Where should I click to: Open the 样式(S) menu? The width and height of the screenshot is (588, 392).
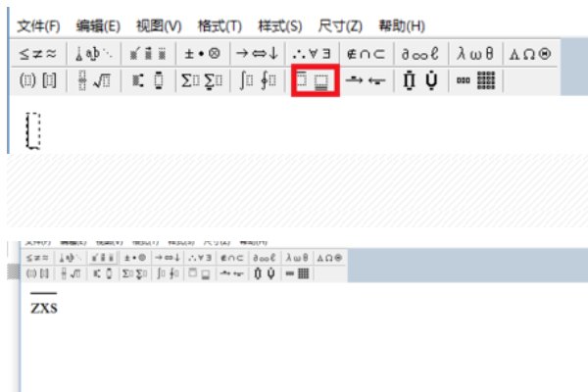click(279, 26)
